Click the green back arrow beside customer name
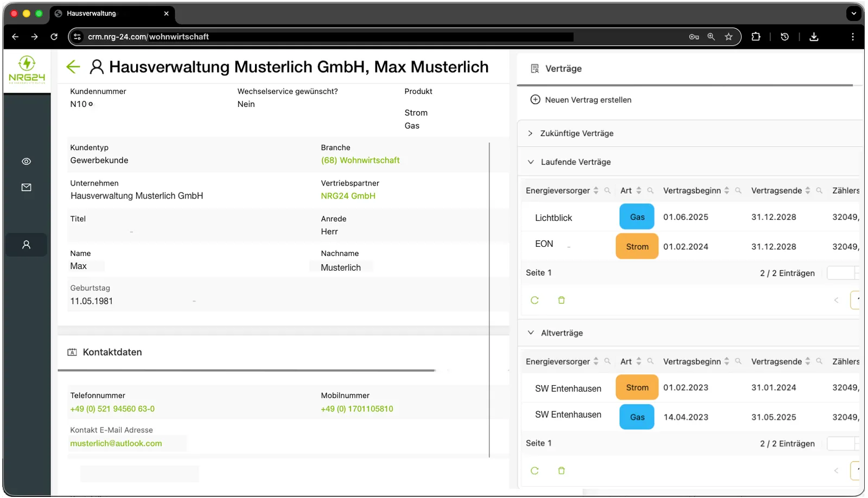The height and width of the screenshot is (498, 868). click(73, 67)
